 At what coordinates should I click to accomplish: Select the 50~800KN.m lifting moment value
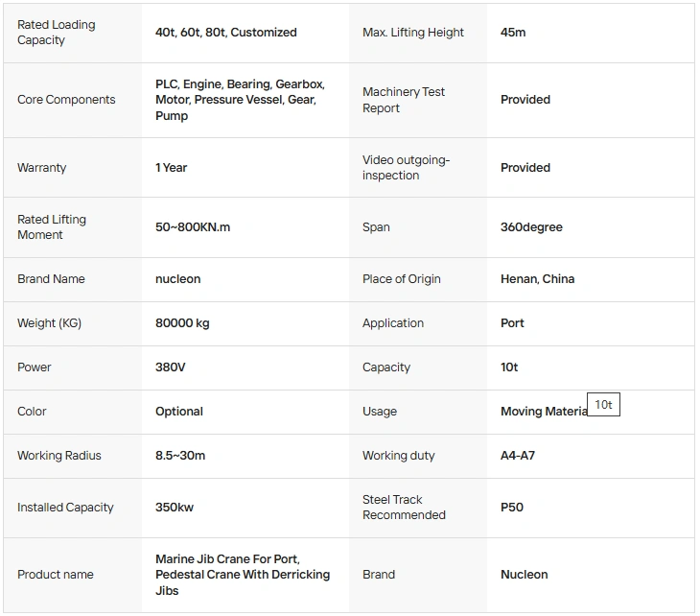coord(193,227)
